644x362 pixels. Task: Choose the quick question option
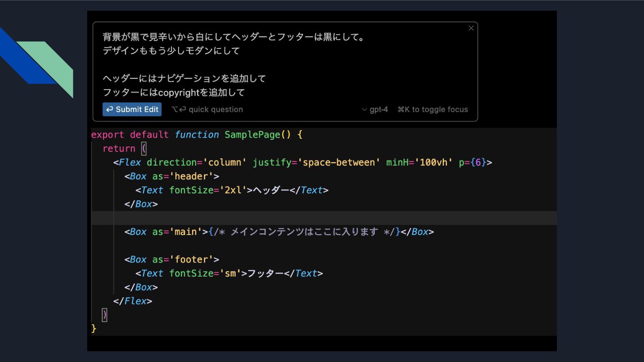click(x=207, y=109)
